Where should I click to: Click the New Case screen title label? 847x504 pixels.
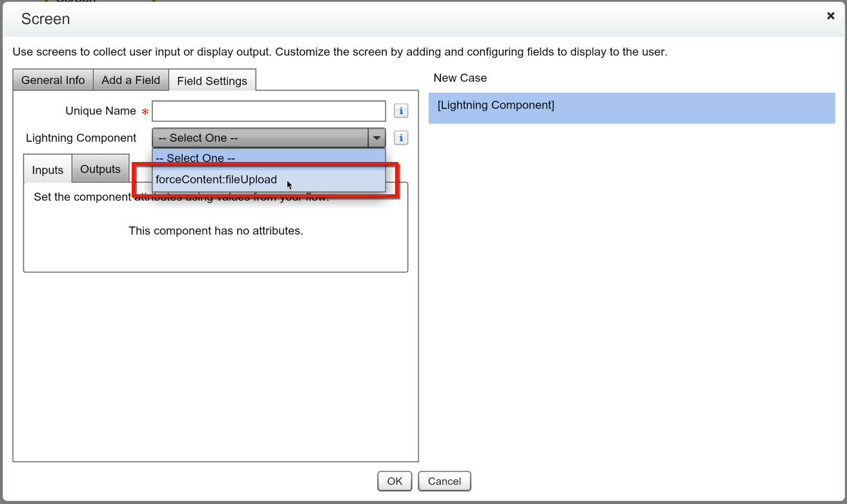click(460, 77)
